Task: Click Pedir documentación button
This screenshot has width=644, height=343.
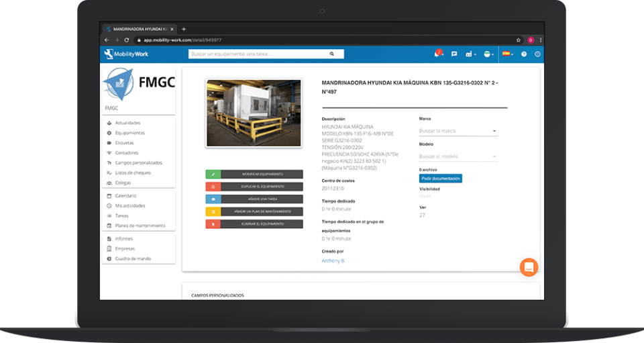Action: tap(440, 179)
